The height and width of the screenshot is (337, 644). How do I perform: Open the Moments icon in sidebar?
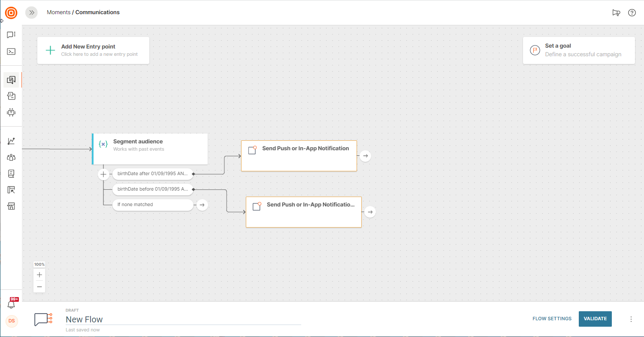[11, 80]
